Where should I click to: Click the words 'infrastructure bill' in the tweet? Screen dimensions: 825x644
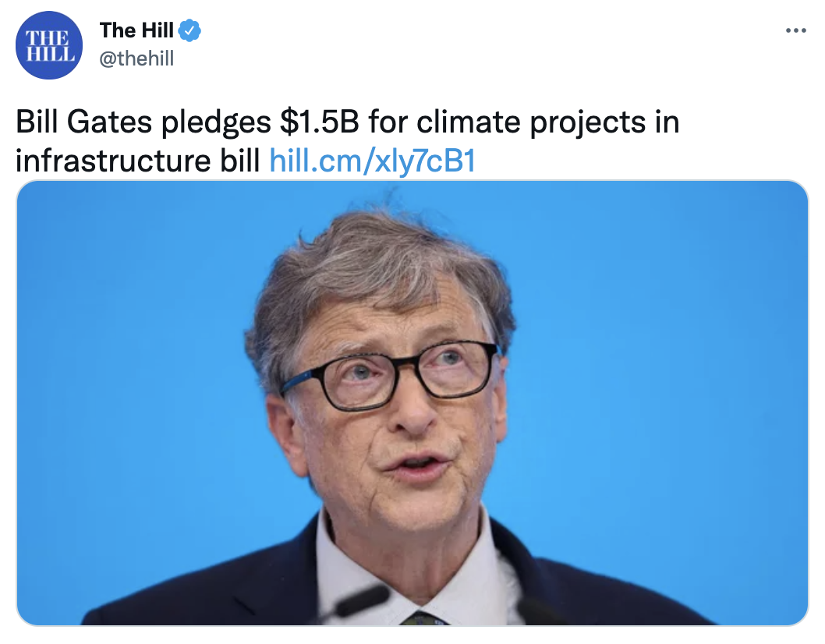tap(138, 161)
